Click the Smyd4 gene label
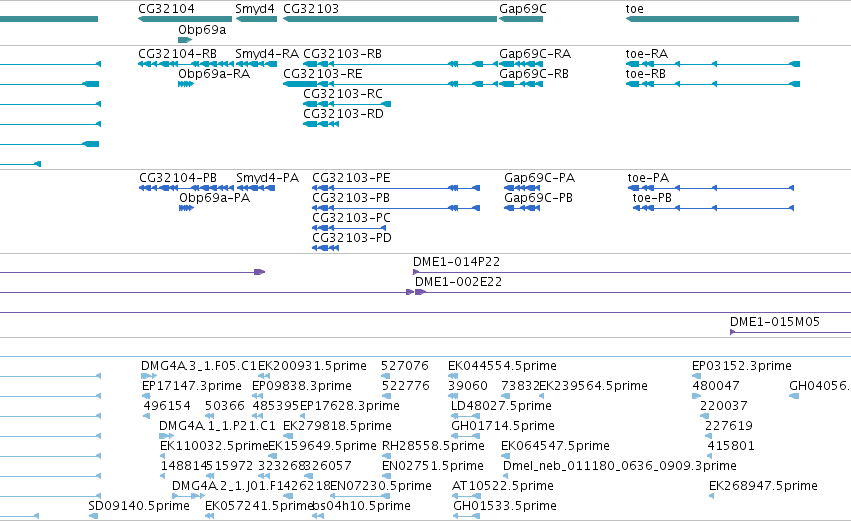The image size is (851, 521). tap(255, 9)
